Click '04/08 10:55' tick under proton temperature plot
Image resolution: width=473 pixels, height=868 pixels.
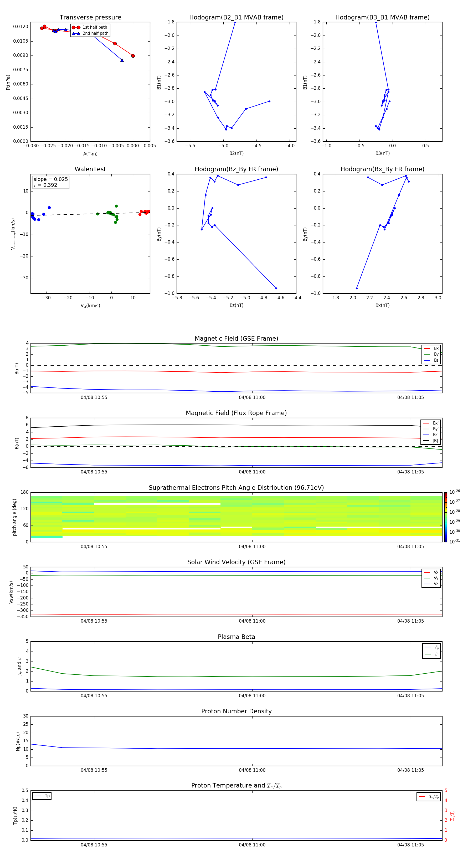(94, 845)
